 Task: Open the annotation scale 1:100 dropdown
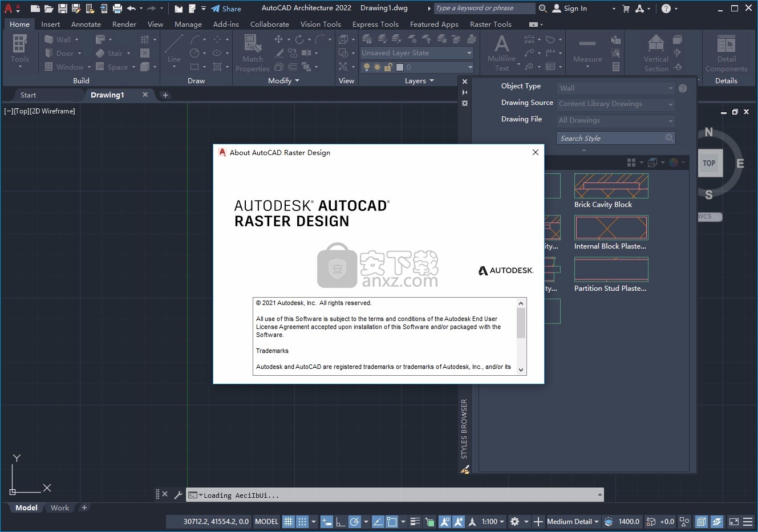tap(493, 521)
